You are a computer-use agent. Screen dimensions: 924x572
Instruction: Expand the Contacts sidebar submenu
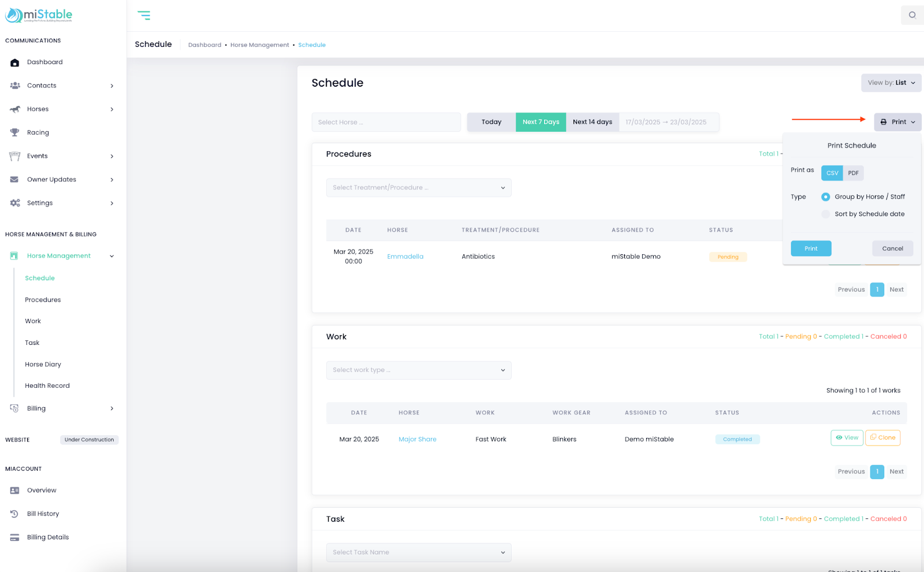tap(111, 86)
